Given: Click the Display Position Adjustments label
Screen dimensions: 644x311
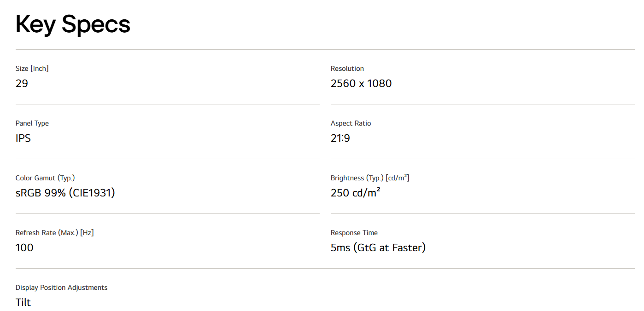Looking at the screenshot, I should (61, 288).
